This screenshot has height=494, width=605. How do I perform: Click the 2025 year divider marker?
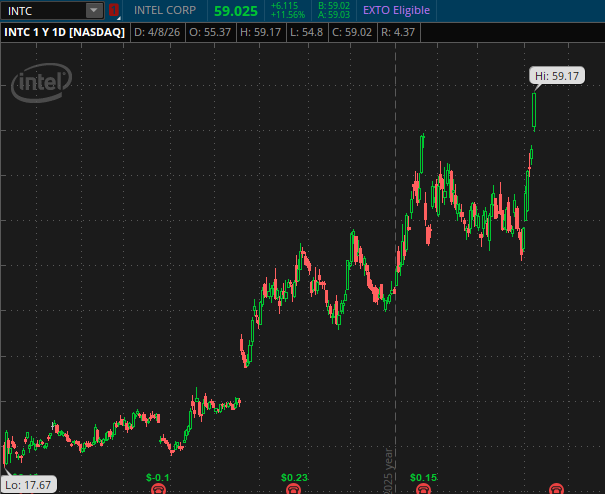390,470
